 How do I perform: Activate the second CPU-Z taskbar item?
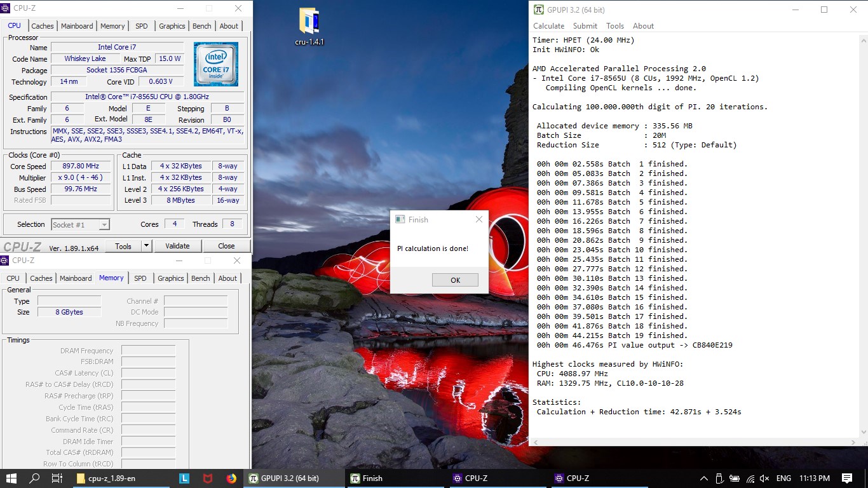tap(601, 478)
